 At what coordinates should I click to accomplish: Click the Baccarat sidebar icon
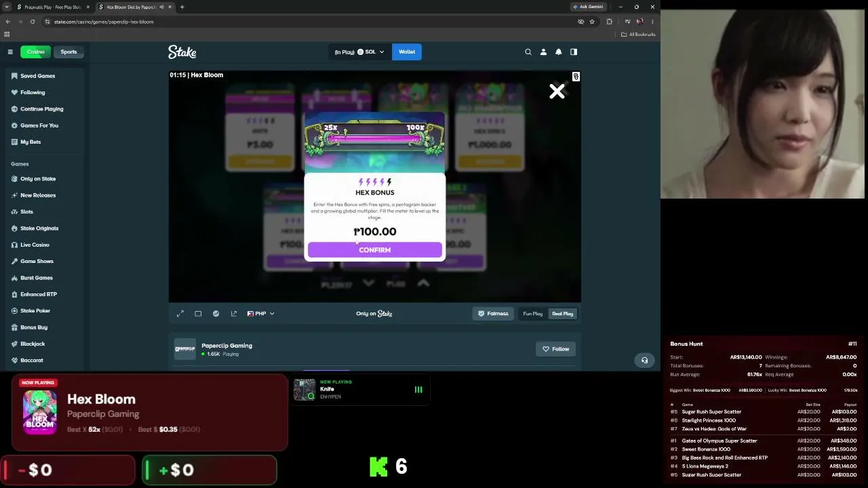coord(14,360)
